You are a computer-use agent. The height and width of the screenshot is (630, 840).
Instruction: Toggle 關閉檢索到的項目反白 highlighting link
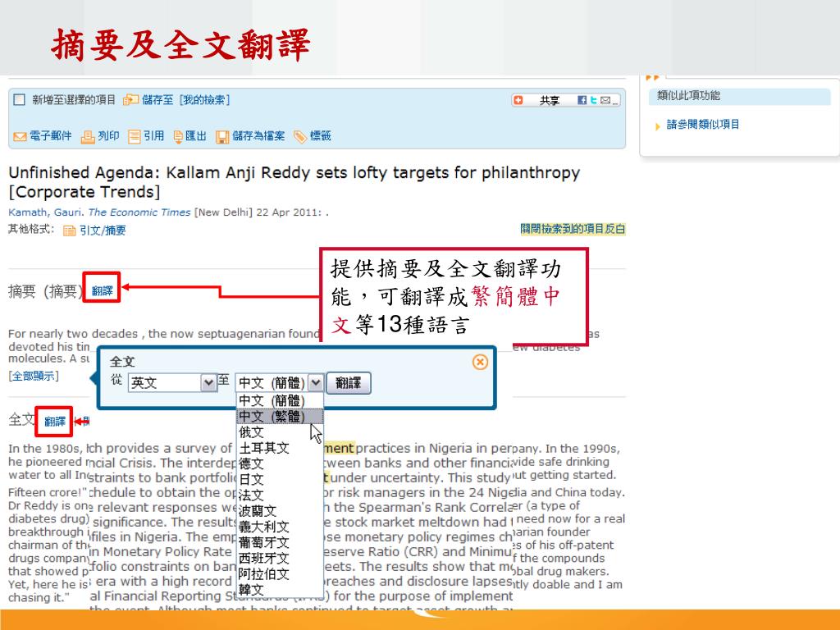(x=573, y=229)
